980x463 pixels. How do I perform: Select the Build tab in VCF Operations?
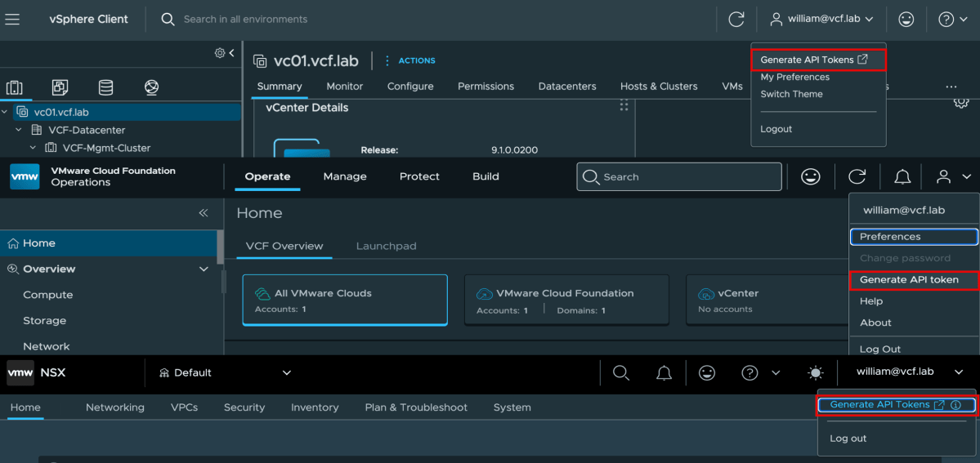(x=486, y=177)
